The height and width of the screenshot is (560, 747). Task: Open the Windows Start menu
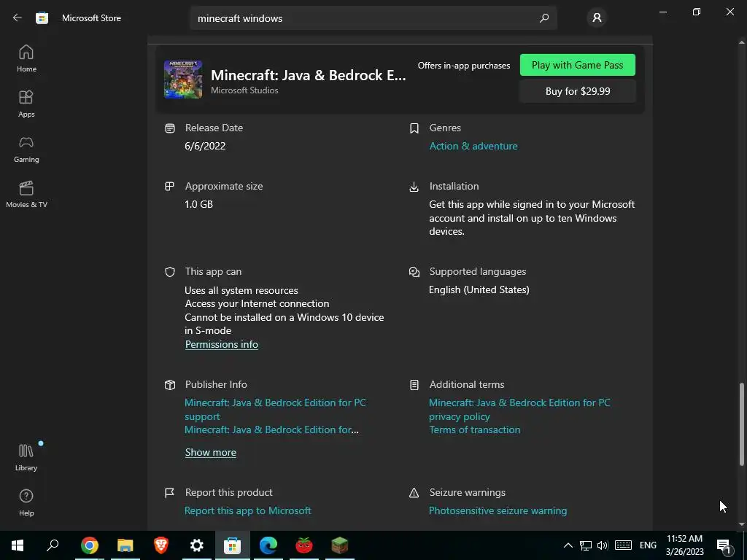[x=18, y=545]
